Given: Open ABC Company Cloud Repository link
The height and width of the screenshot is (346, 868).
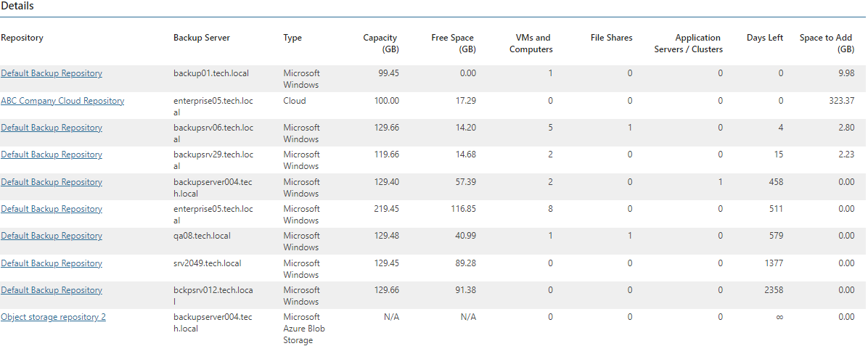Looking at the screenshot, I should [x=62, y=101].
